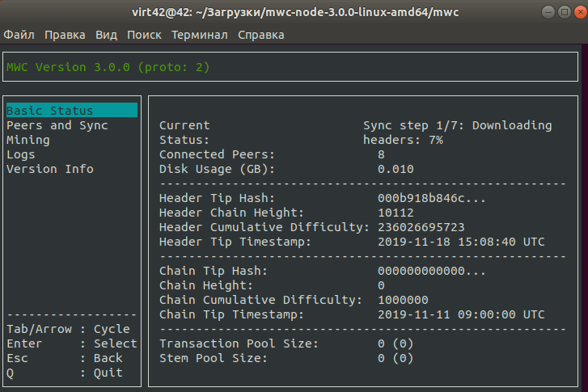Click Chain Tip Timestamp 2019-11-11 09:00:00 UTC
Screen dimensions: 588x392
[461, 314]
